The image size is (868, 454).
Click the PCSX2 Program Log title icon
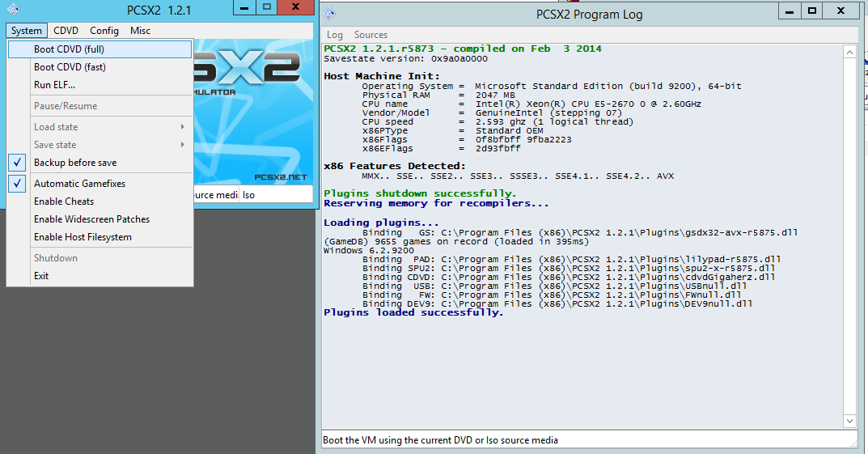pos(328,13)
